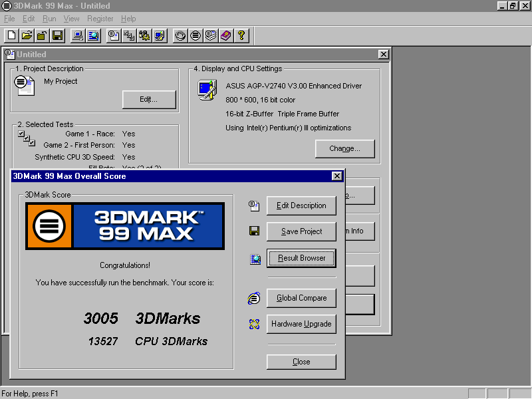The width and height of the screenshot is (532, 399).
Task: Click the partially hidden System Info button
Action: pyautogui.click(x=360, y=231)
